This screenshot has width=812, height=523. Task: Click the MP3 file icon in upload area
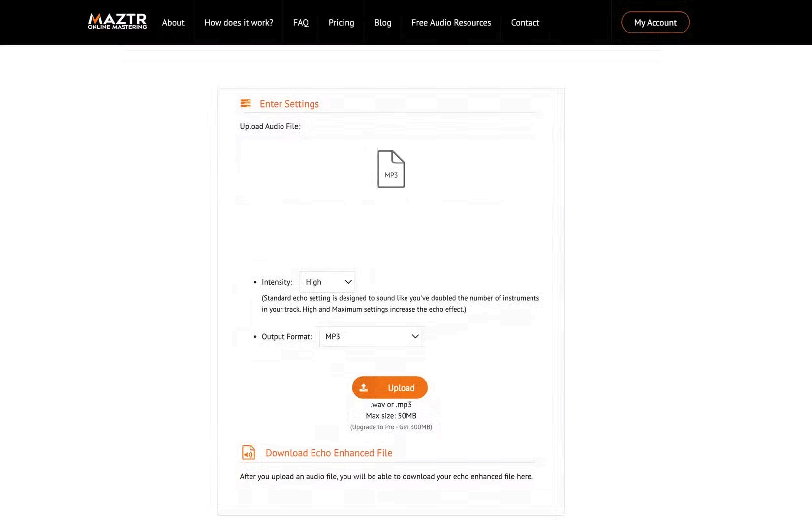click(x=391, y=169)
